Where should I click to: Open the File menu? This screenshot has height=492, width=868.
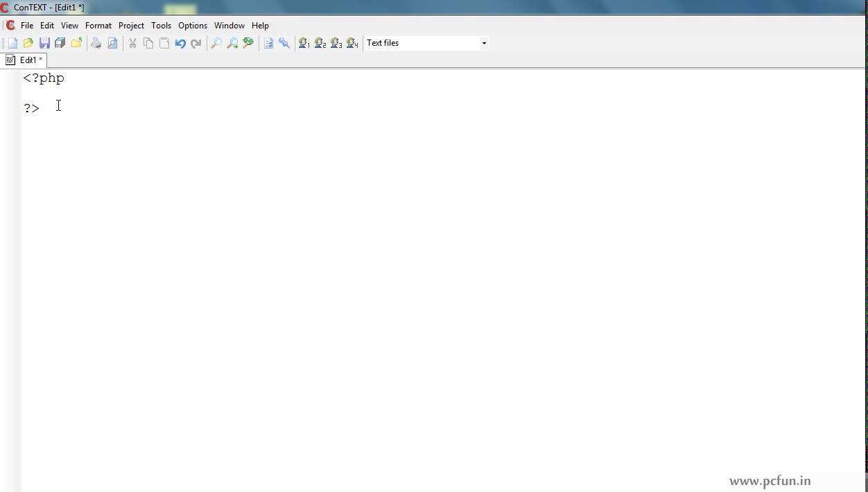tap(27, 26)
